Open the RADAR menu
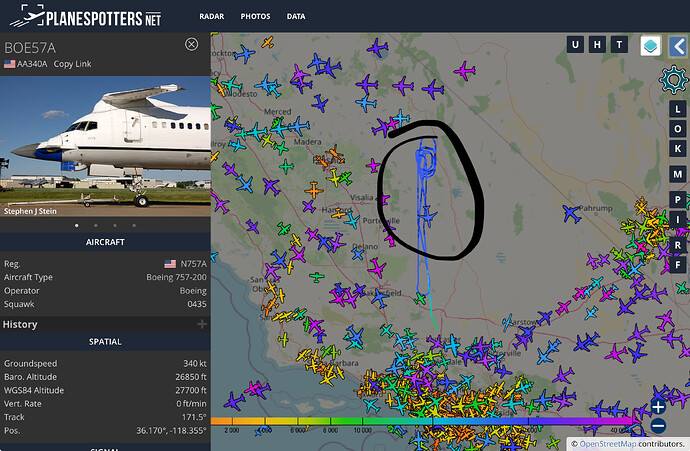The height and width of the screenshot is (451, 690). [212, 16]
